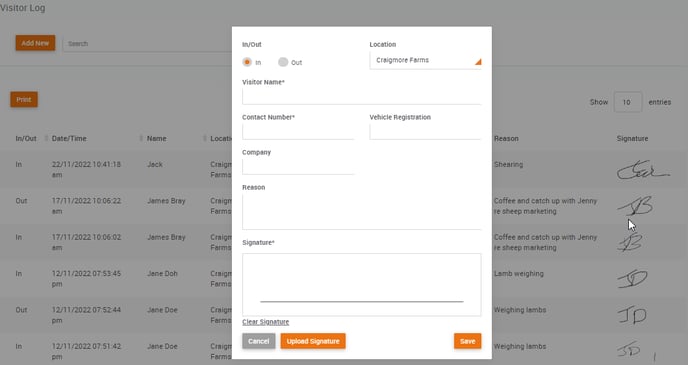688x365 pixels.
Task: Click the Cancel button
Action: pyautogui.click(x=258, y=341)
